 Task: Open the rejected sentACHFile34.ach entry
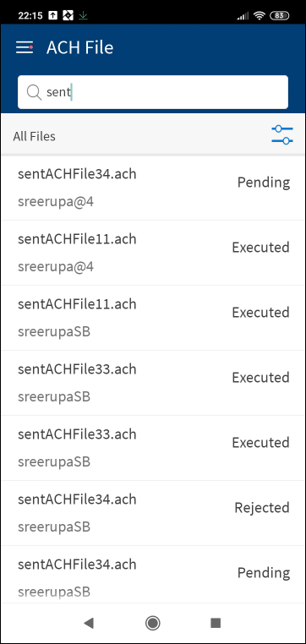[153, 513]
